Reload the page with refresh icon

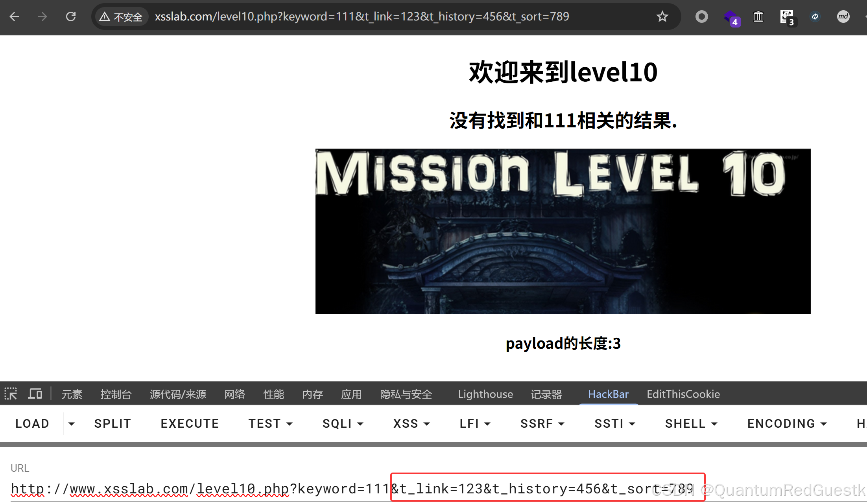pyautogui.click(x=71, y=17)
